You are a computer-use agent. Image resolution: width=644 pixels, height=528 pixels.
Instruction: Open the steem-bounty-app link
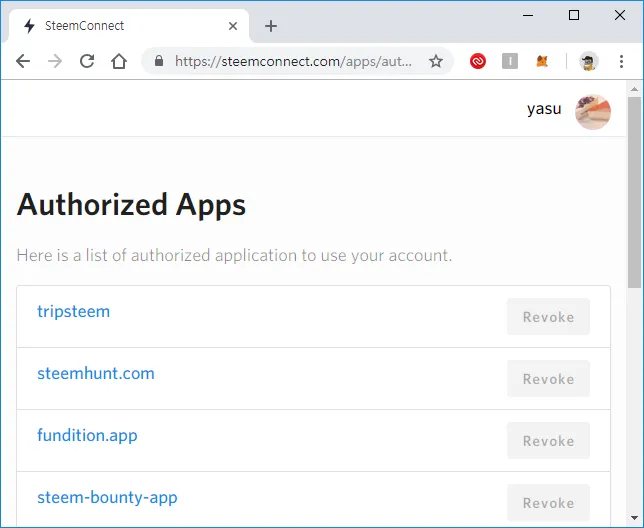(x=107, y=497)
